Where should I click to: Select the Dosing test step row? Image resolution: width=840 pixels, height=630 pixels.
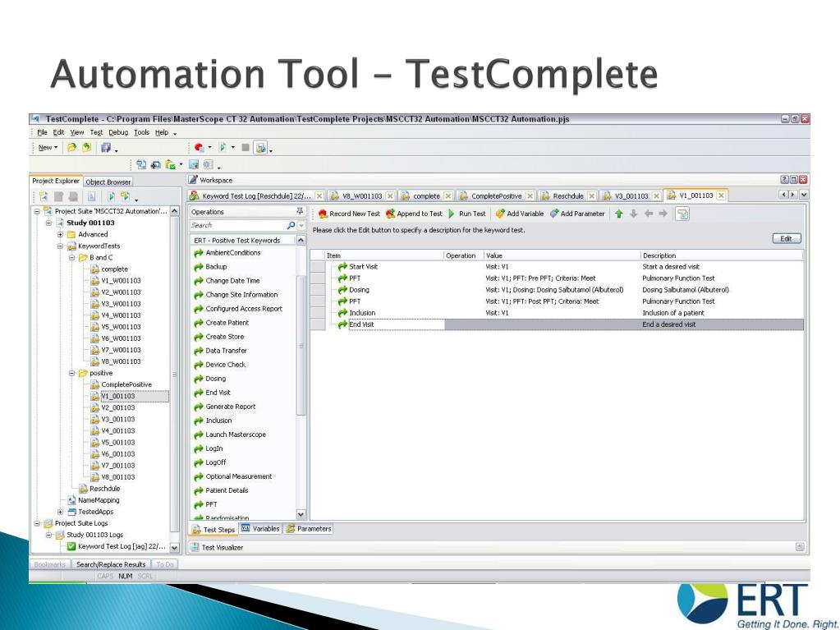point(557,290)
